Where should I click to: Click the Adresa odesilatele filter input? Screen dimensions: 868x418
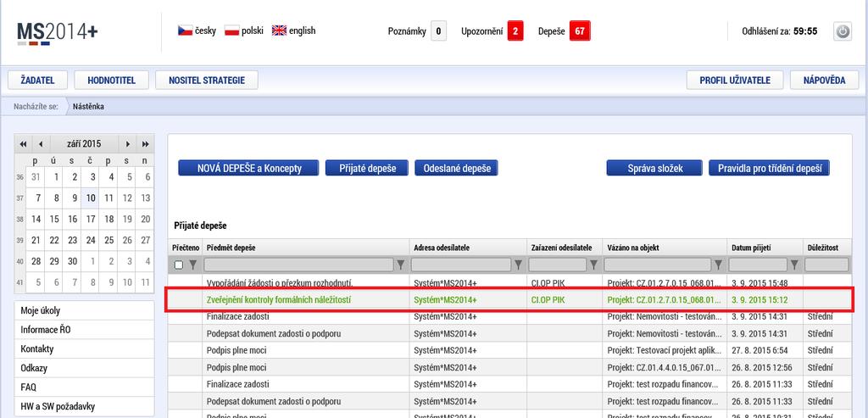[462, 265]
